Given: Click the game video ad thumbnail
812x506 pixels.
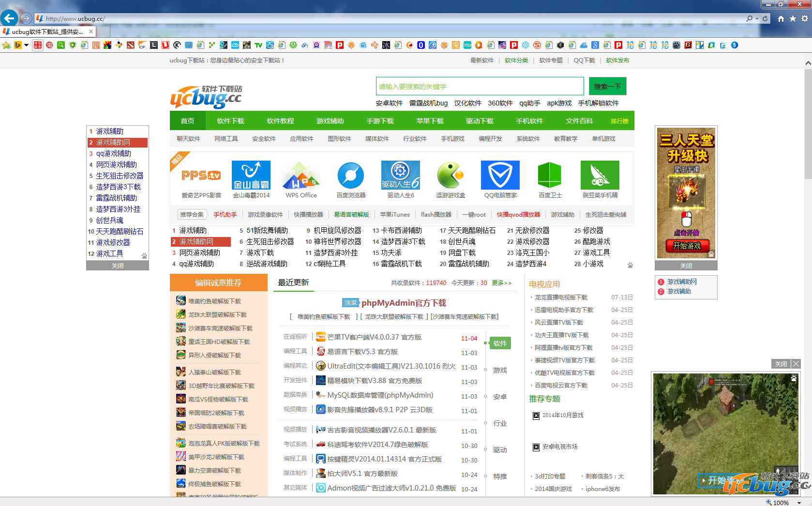Looking at the screenshot, I should [726, 434].
